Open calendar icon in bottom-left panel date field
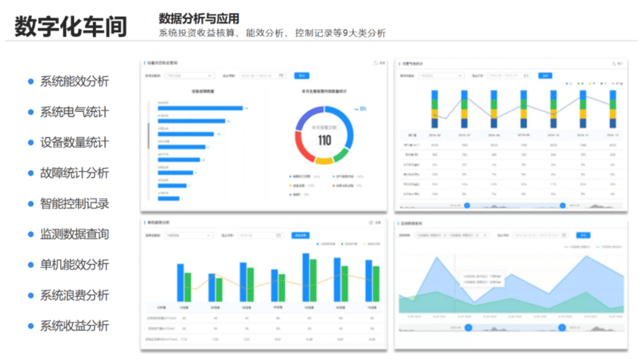This screenshot has width=642, height=364. click(x=279, y=235)
